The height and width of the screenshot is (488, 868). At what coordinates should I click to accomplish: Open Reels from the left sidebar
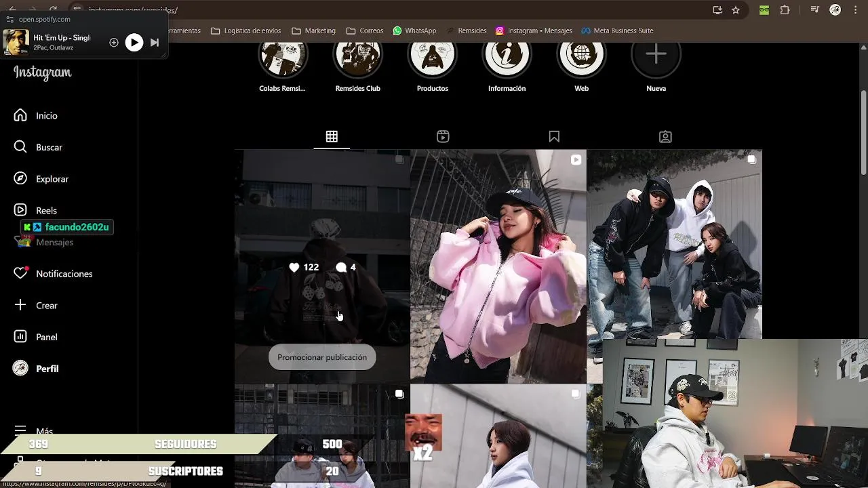35,210
